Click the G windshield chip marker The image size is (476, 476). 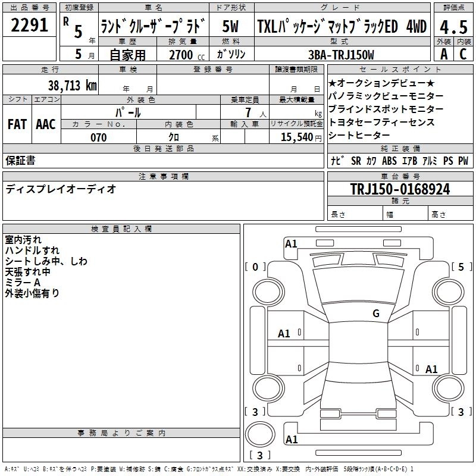pos(375,314)
